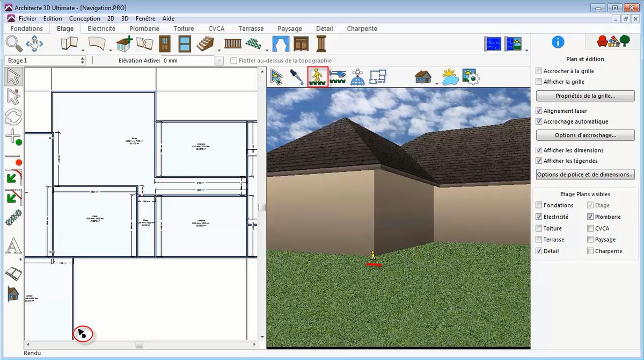Screen dimensions: 644x360
Task: Open the Conception menu
Action: tap(85, 18)
